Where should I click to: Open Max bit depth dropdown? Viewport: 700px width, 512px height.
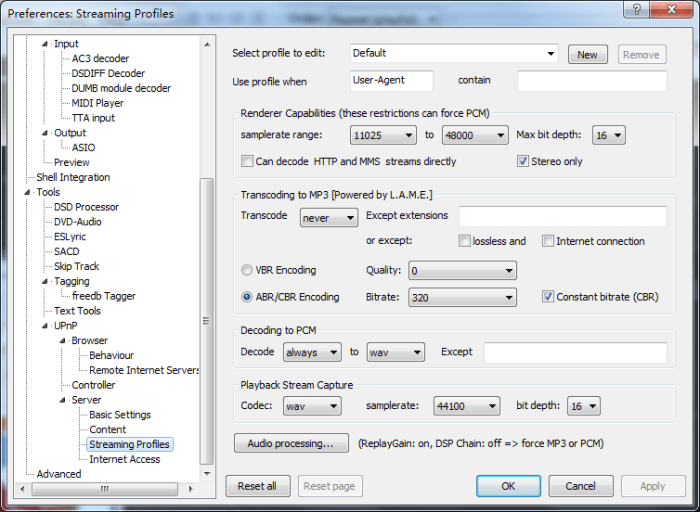(x=608, y=135)
